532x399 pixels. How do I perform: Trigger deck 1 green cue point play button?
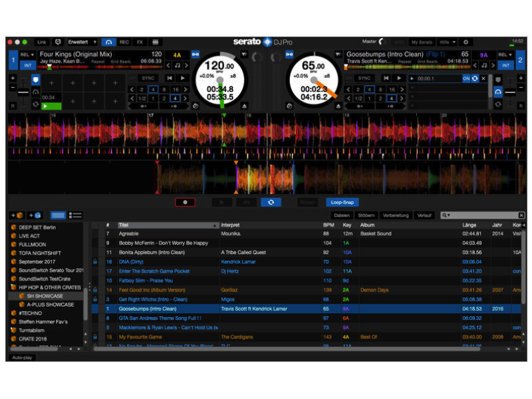[x=51, y=106]
